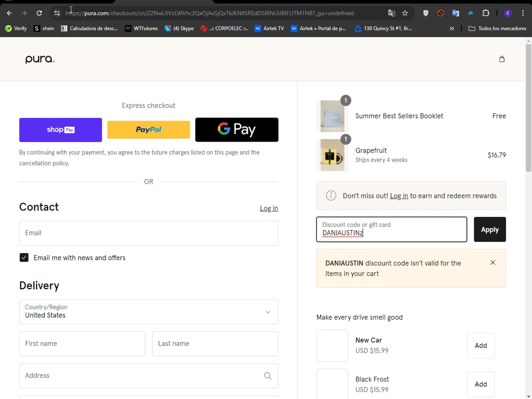The height and width of the screenshot is (399, 532).
Task: Pay with PayPal button
Action: point(149,130)
